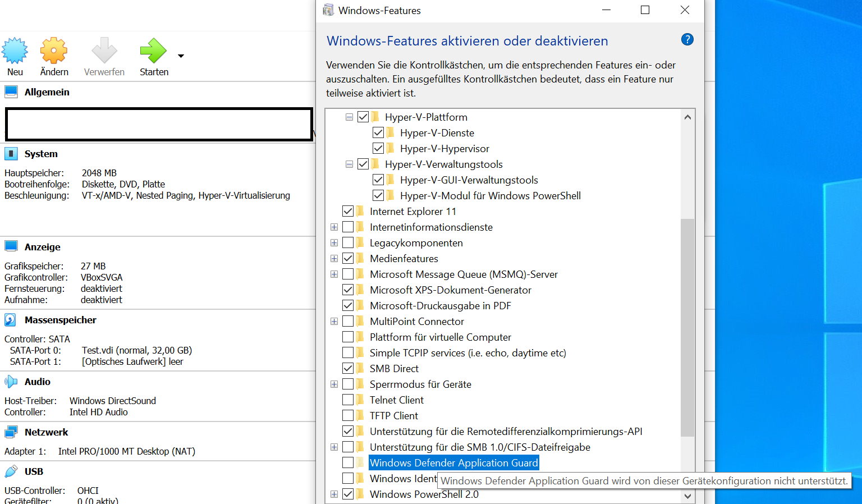Click folder icon beside Internet Explorer 11
The width and height of the screenshot is (862, 504).
pyautogui.click(x=360, y=211)
